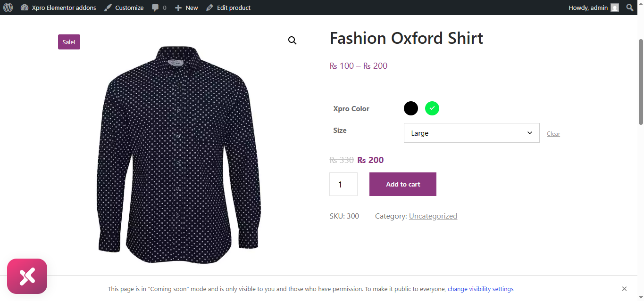Image resolution: width=644 pixels, height=301 pixels.
Task: Click the New content plus button
Action: coord(186,8)
